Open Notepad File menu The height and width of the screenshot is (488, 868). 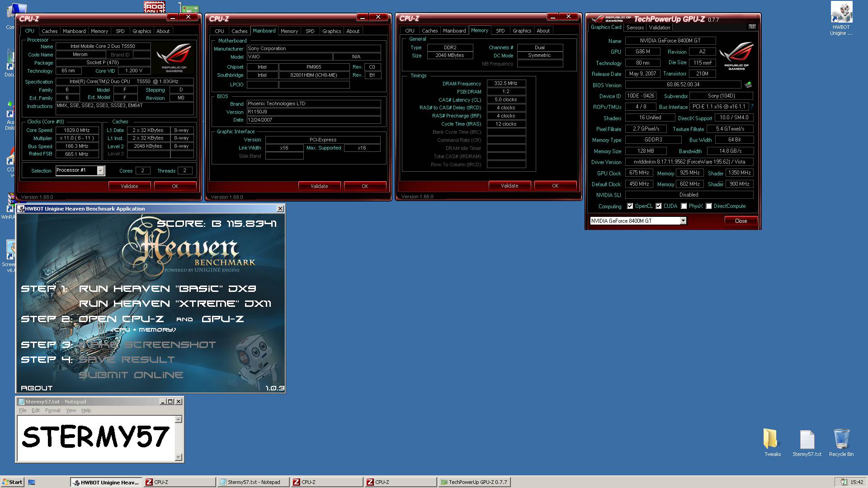point(23,410)
